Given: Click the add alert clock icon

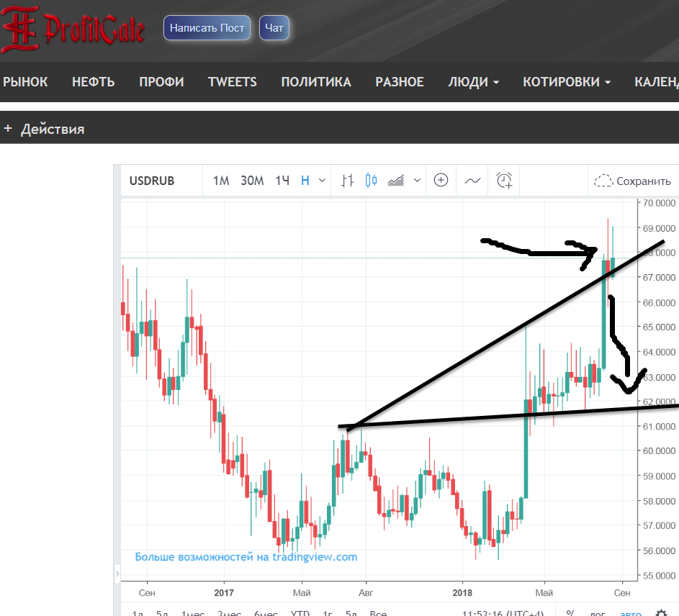Looking at the screenshot, I should pyautogui.click(x=504, y=180).
